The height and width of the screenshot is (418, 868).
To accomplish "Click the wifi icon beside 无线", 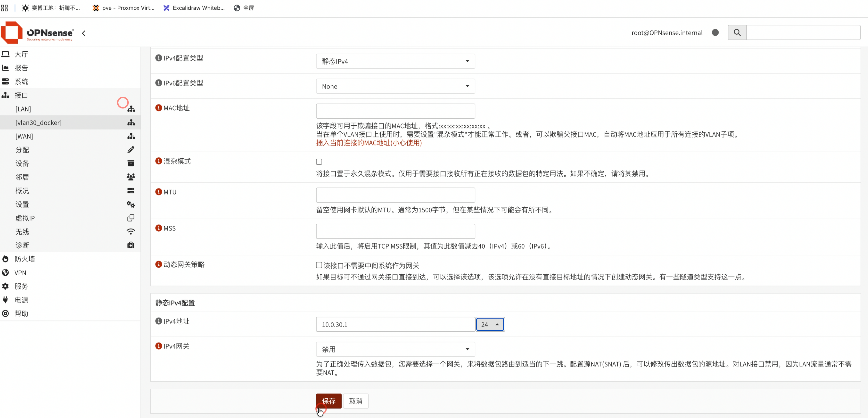I will coord(131,231).
